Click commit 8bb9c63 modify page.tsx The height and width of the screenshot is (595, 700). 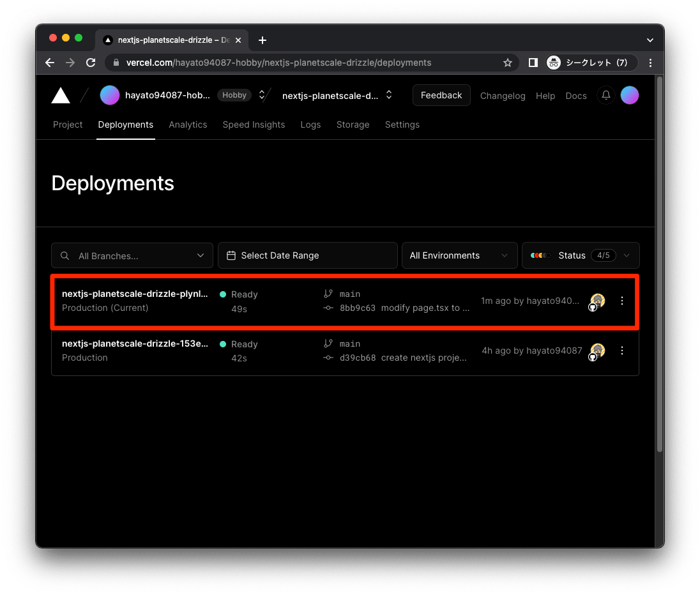(x=404, y=308)
